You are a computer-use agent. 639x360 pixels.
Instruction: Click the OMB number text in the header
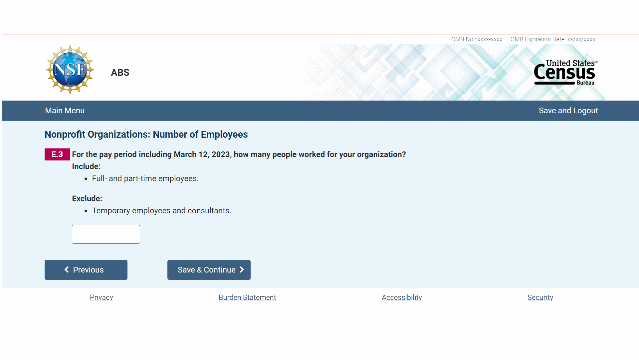pyautogui.click(x=476, y=39)
